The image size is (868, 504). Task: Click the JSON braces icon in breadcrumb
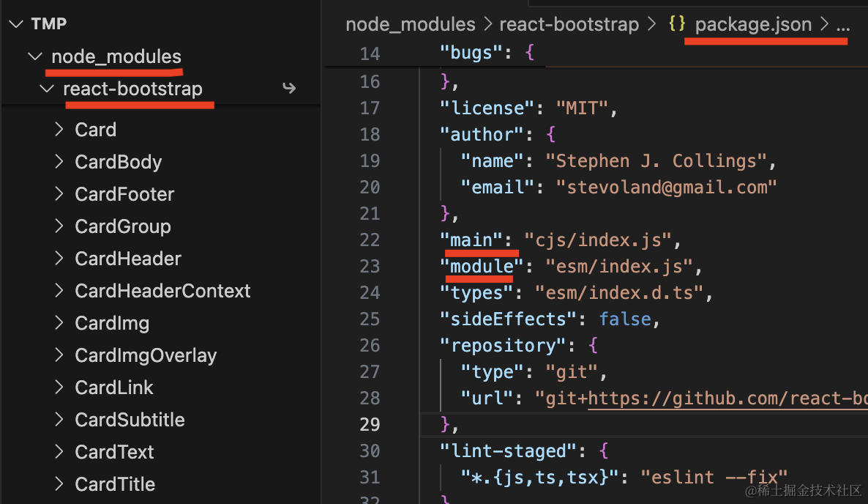pos(676,24)
